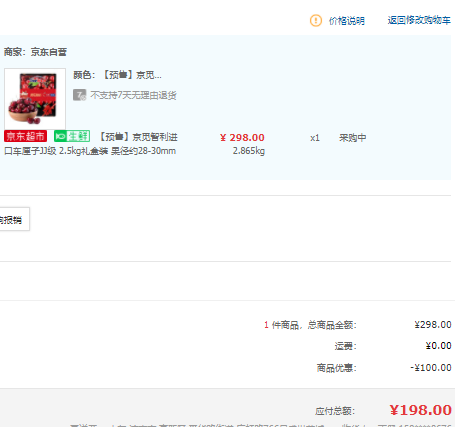Click the red 京东超市 badge
Viewport: 455px width, 427px height.
coord(25,136)
